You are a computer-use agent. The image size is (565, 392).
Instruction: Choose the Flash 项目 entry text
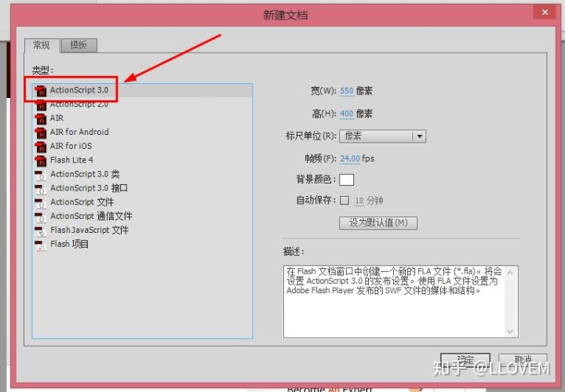click(x=69, y=244)
